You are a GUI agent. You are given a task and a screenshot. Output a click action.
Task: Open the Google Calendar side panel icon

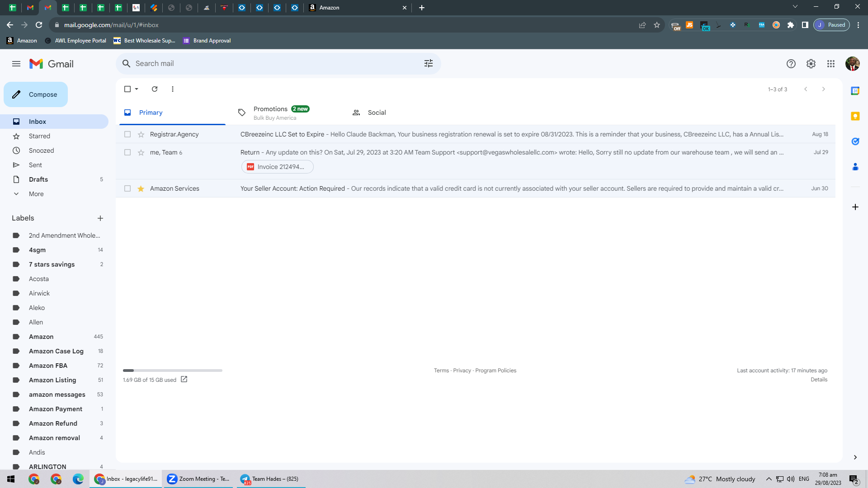[855, 91]
